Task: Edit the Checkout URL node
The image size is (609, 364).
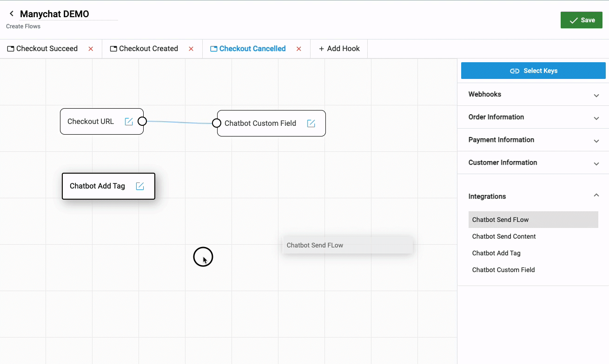Action: (x=129, y=121)
